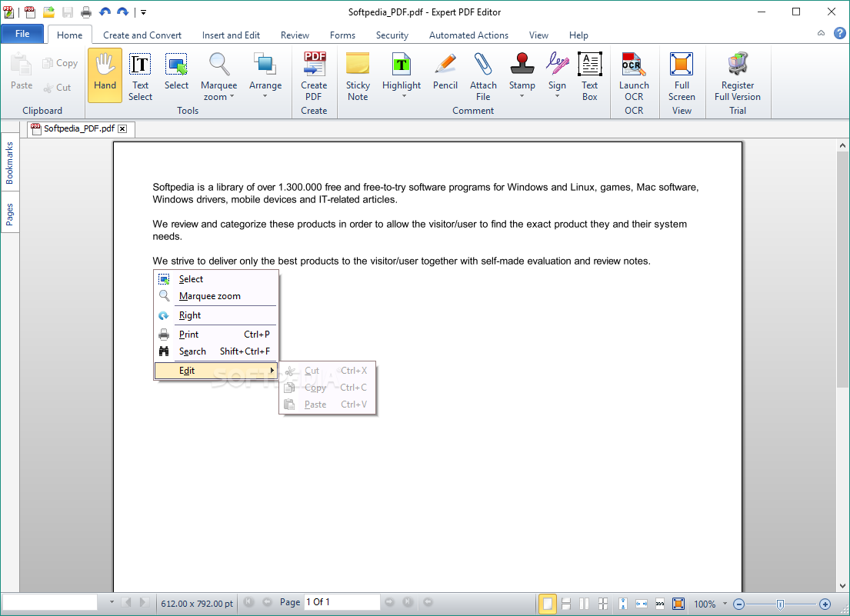Redo using the blue right arrow

click(x=123, y=12)
